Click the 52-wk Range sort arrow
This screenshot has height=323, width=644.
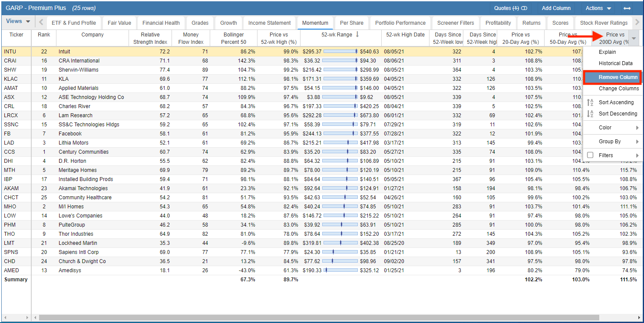(x=357, y=35)
